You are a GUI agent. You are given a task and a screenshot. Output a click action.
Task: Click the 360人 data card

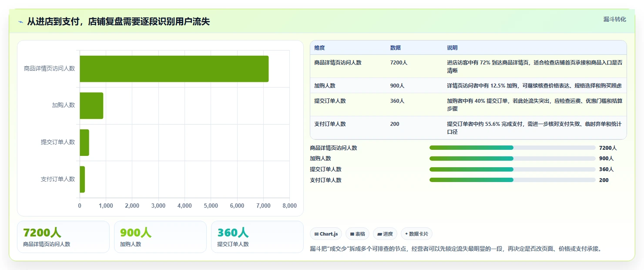(x=257, y=237)
